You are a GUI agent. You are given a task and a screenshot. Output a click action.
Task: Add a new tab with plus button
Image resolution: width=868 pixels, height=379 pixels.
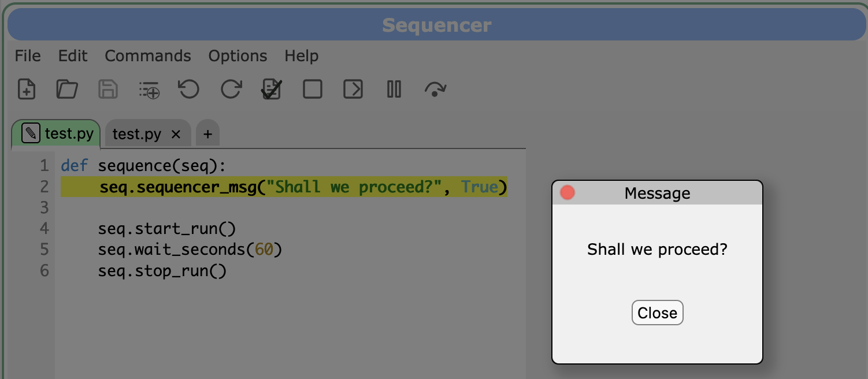[207, 135]
